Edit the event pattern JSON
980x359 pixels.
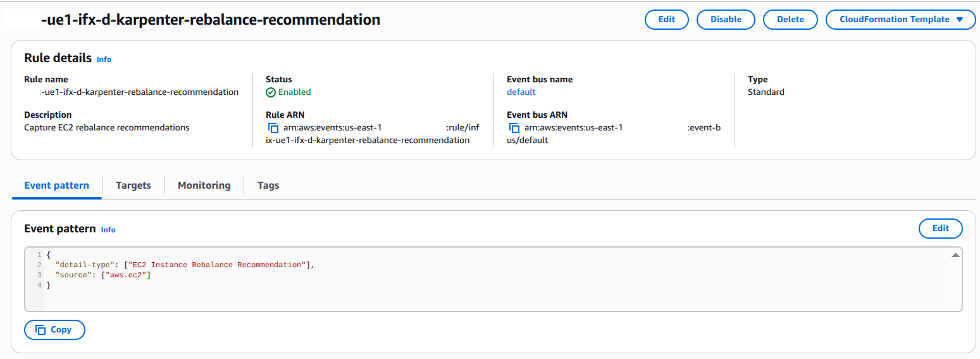pos(940,229)
